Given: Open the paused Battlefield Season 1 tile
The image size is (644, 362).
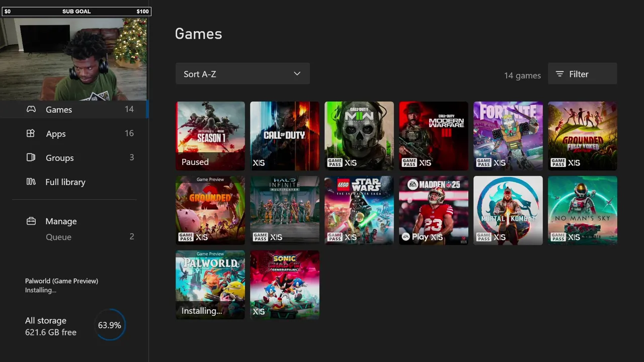Looking at the screenshot, I should click(x=210, y=136).
